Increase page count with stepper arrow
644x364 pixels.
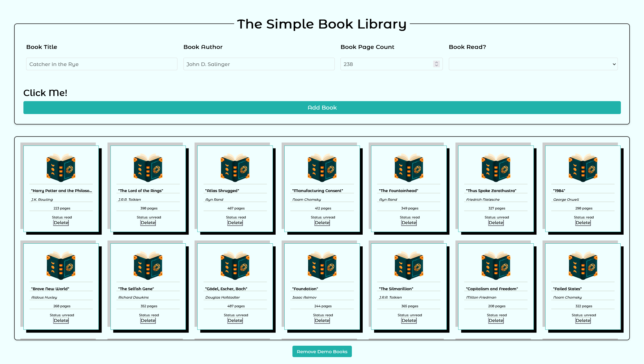437,62
